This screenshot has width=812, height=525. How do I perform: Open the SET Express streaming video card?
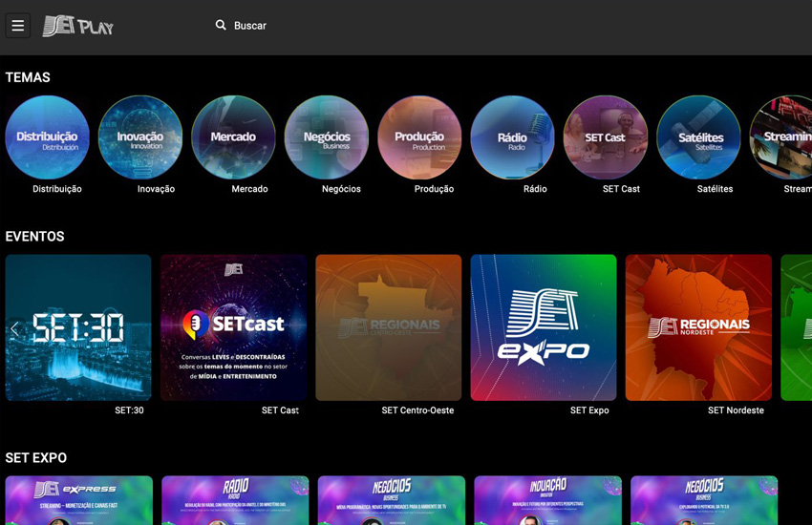pyautogui.click(x=79, y=500)
